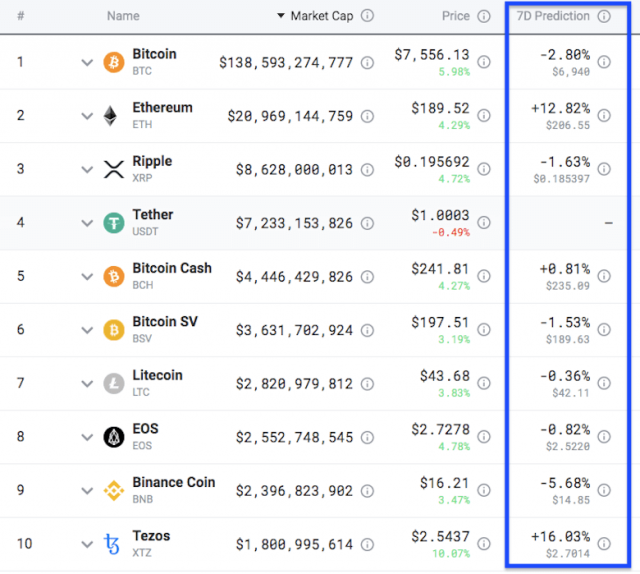Screen dimensions: 640x574
Task: Sort by the Market Cap column header
Action: [x=322, y=16]
